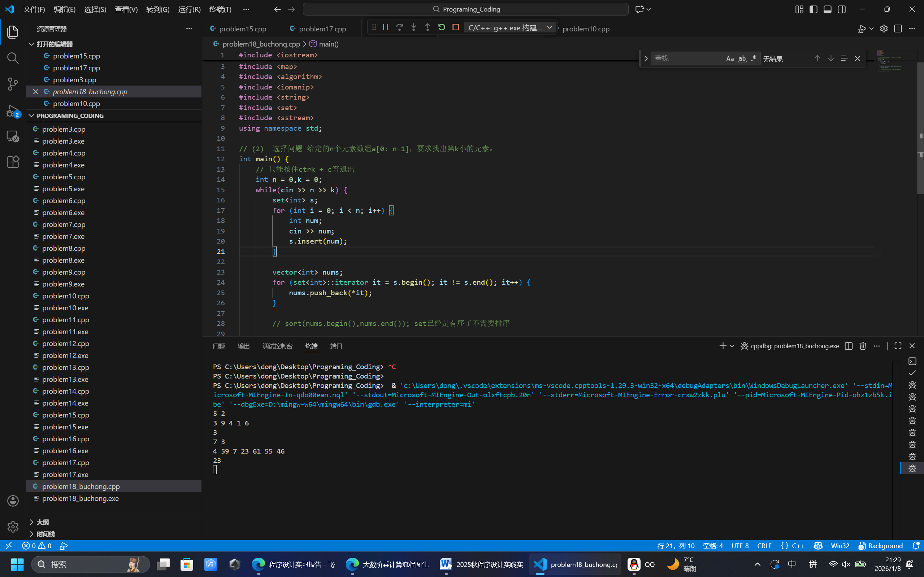The width and height of the screenshot is (924, 577).
Task: Kill terminal with trash icon
Action: pos(863,346)
